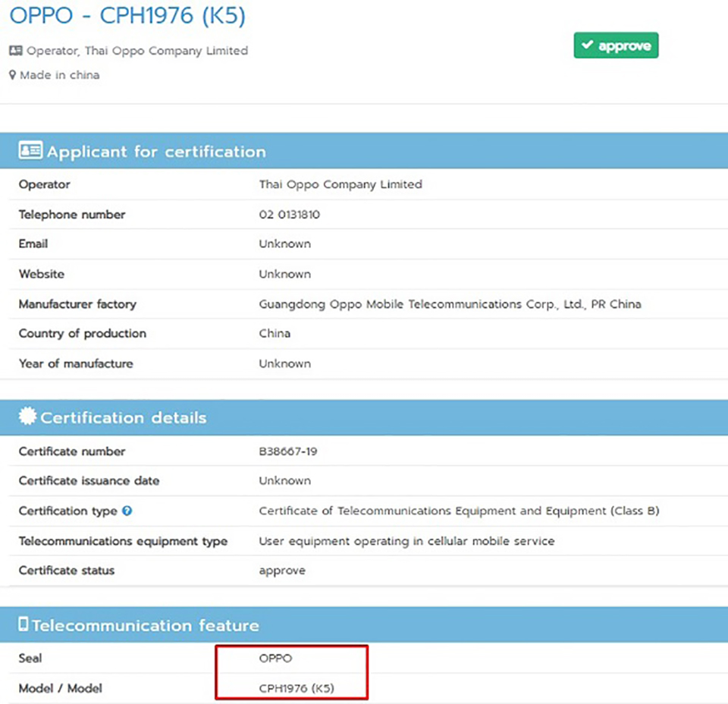728x704 pixels.
Task: Click the phone icon in Telecommunication feature header
Action: click(24, 624)
